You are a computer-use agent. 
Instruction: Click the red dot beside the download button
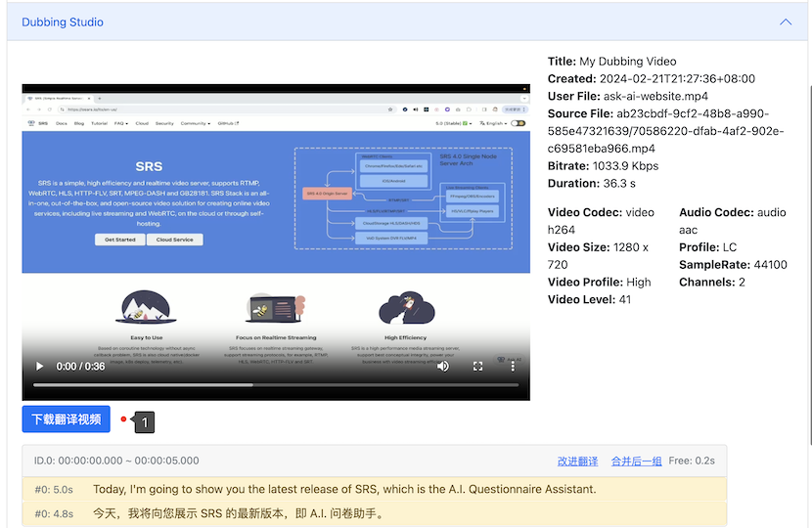pyautogui.click(x=123, y=419)
